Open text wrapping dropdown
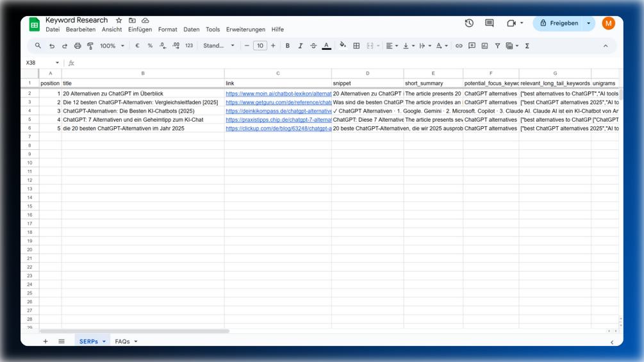 (425, 46)
